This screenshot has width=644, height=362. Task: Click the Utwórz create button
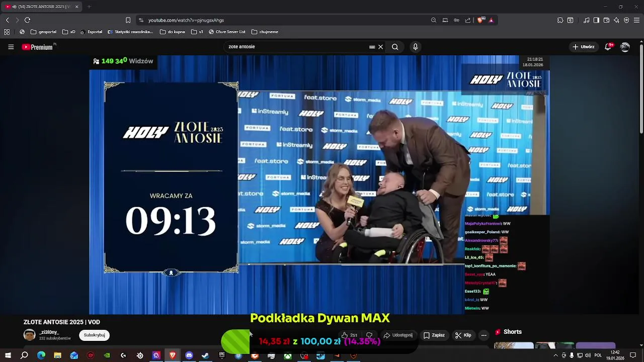(x=583, y=47)
